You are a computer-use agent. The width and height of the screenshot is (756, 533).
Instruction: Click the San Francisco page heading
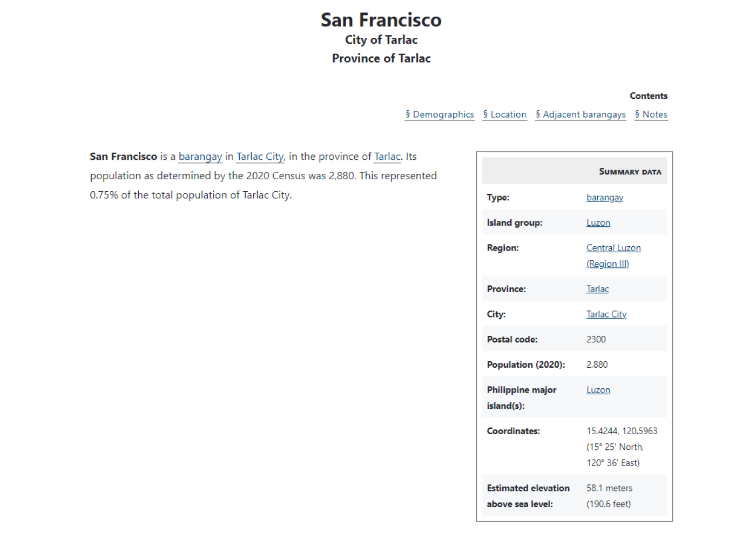(381, 20)
